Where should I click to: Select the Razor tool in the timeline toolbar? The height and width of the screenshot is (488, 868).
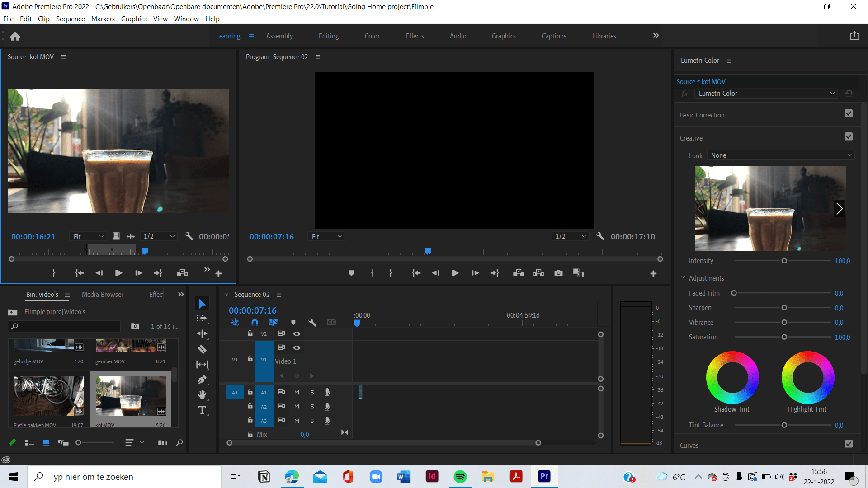click(202, 349)
